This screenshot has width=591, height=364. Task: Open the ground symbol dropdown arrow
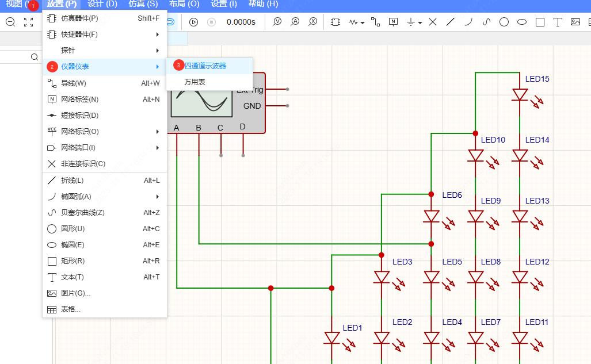pos(420,23)
